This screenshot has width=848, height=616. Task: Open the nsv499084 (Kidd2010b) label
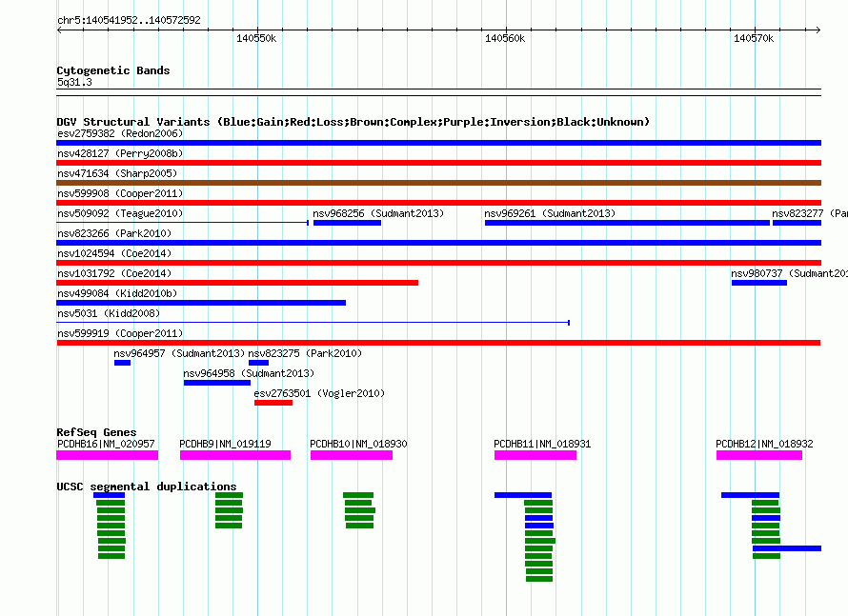click(x=117, y=293)
